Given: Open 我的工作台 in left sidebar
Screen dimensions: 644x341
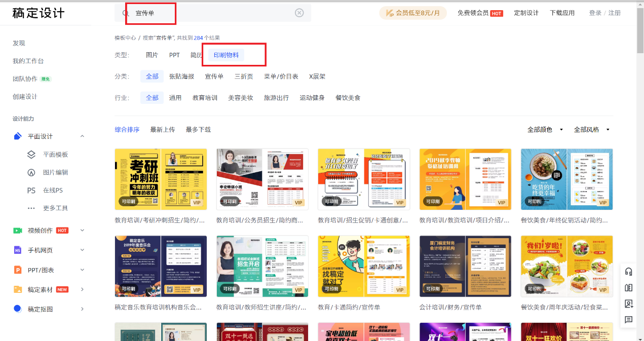Looking at the screenshot, I should (x=28, y=61).
